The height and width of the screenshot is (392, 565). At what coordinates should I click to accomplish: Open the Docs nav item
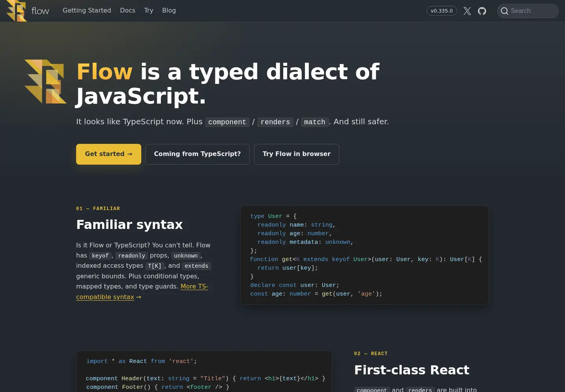(128, 11)
